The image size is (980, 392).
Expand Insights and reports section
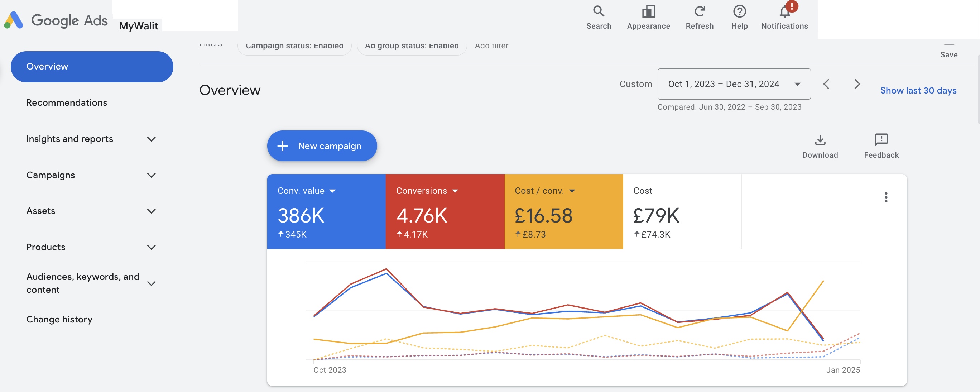click(x=151, y=139)
